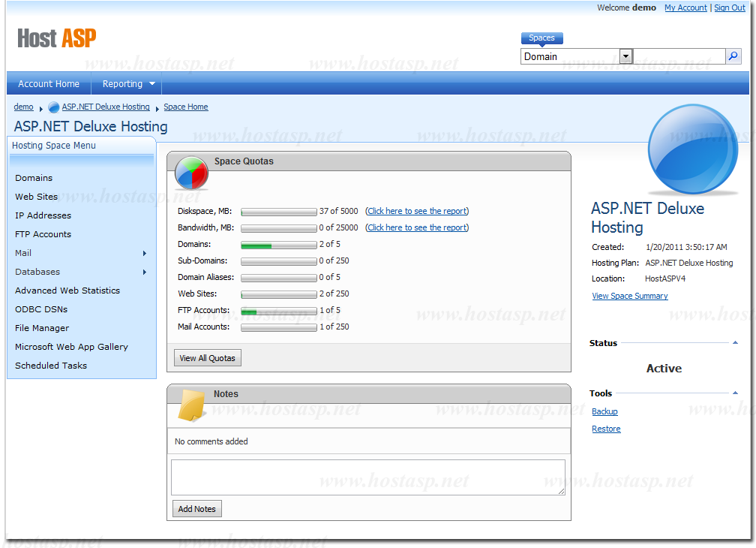This screenshot has width=756, height=548.
Task: Click the Notes folder icon
Action: pos(191,405)
